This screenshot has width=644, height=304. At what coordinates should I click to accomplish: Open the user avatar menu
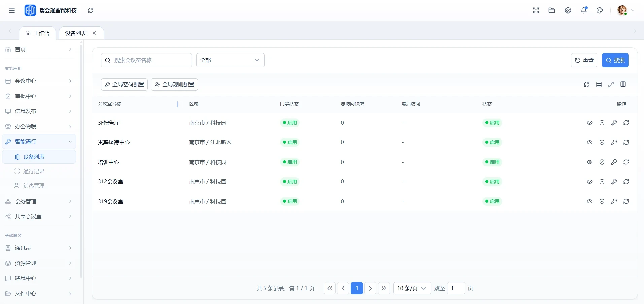[x=625, y=10]
